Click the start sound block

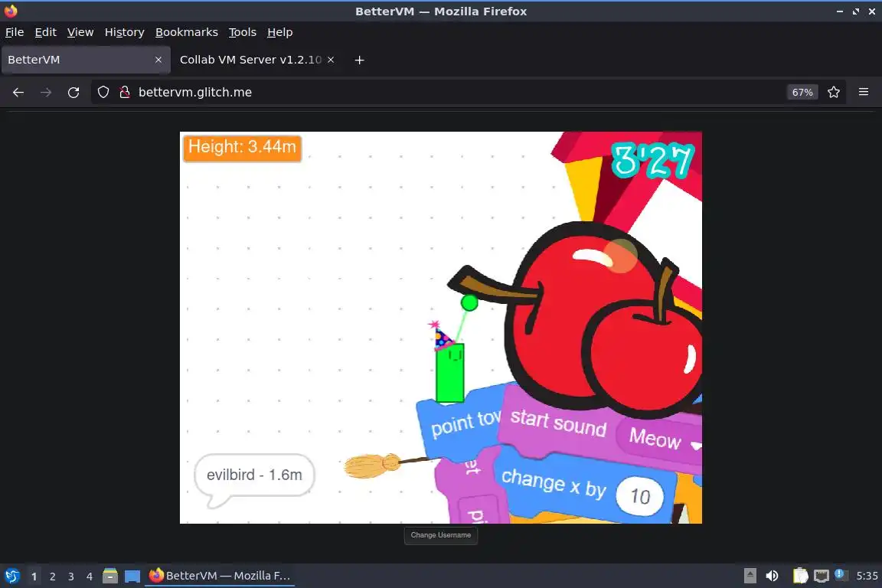tap(559, 423)
